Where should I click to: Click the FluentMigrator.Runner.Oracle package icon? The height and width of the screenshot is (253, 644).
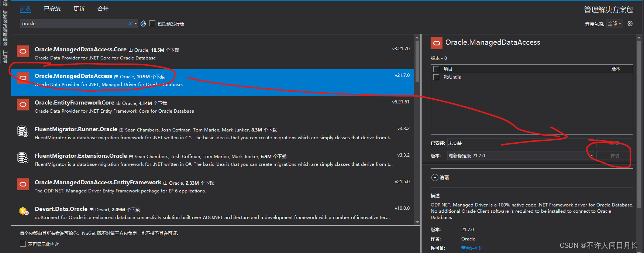pos(23,131)
